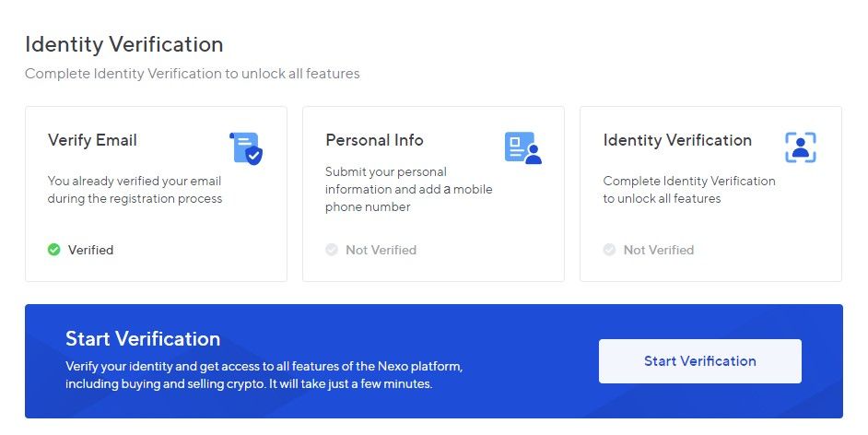Click the Verified status label
868x435 pixels.
coord(91,250)
